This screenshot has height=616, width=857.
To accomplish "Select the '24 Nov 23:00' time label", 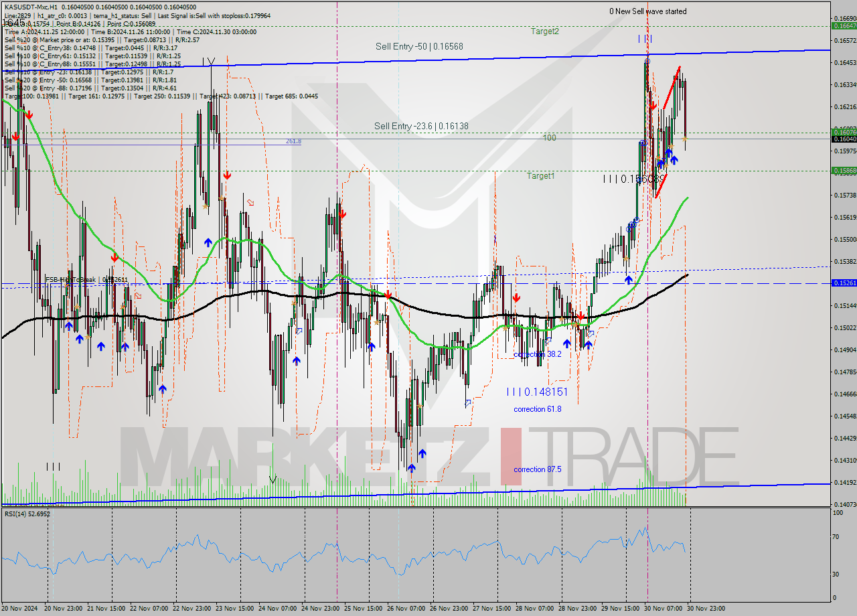I will click(321, 609).
